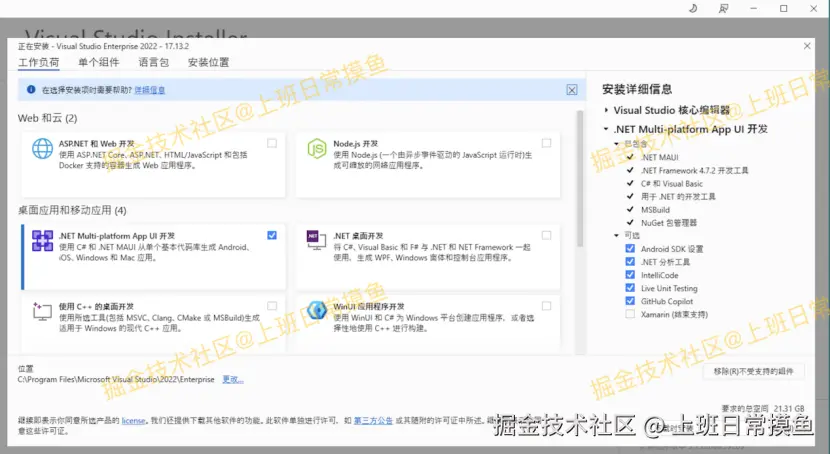This screenshot has height=454, width=830.
Task: Open the detailed info help link
Action: coord(150,90)
